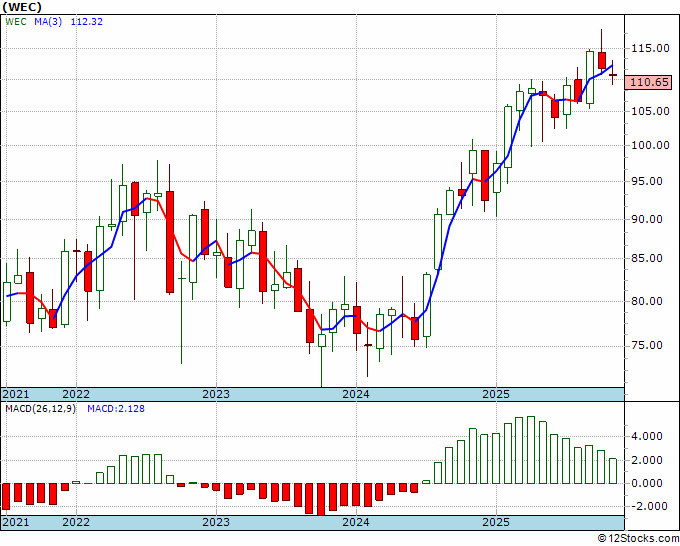Click the 4.000 MACD axis label
680x546 pixels.
[647, 436]
